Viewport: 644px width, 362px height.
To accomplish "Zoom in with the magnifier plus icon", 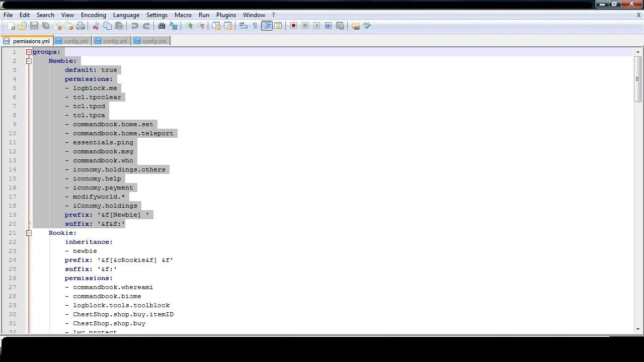I will click(x=189, y=26).
